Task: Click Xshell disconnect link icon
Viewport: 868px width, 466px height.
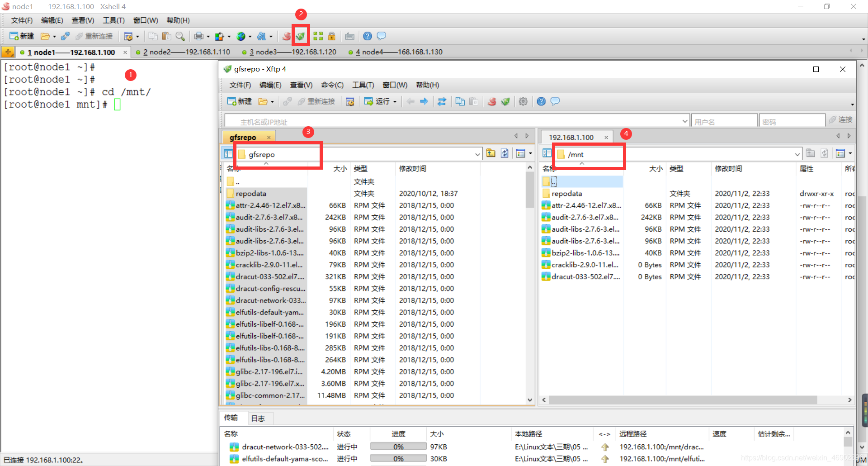Action: pos(65,36)
